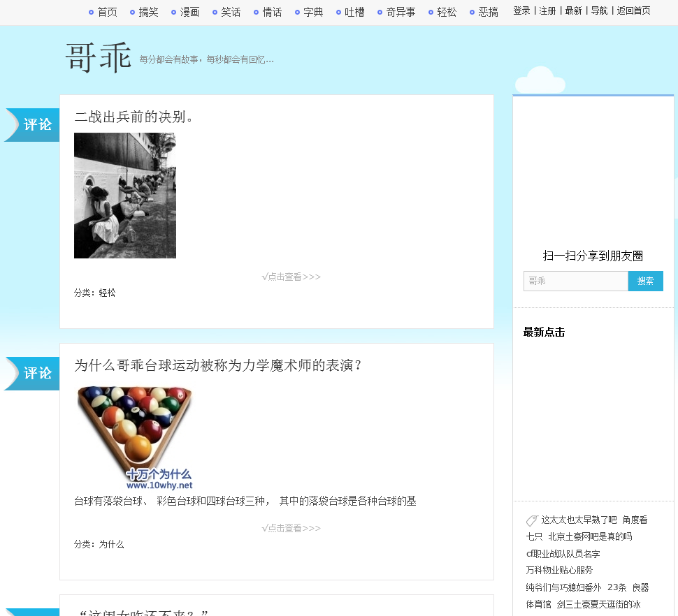
Task: Click 点击查看>>> under the 二战 post
Action: 291,277
